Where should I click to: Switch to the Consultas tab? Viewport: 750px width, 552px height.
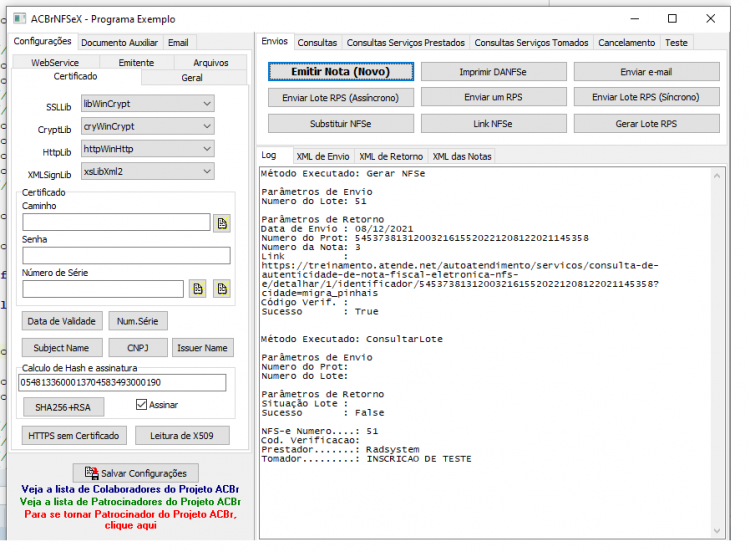point(317,43)
